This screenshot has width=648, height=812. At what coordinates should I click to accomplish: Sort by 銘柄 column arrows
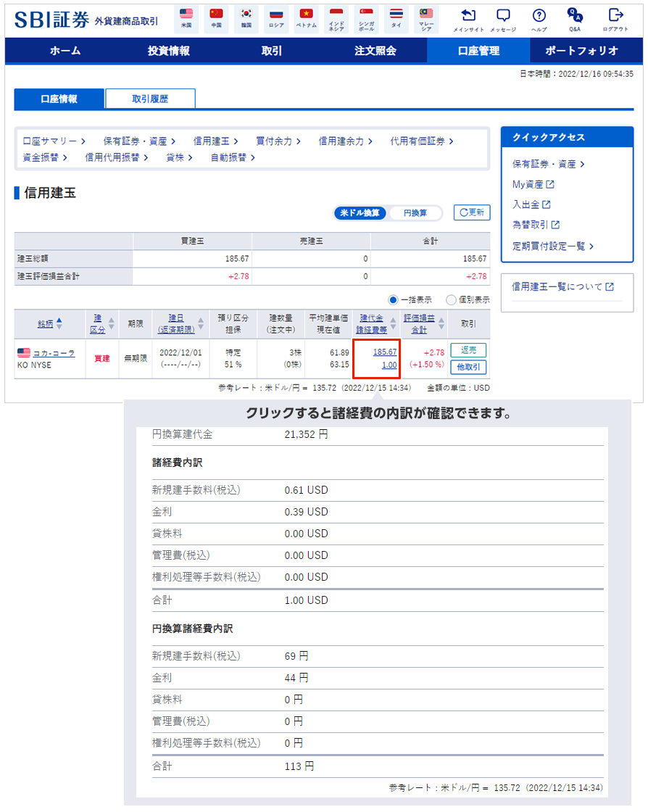pos(59,323)
